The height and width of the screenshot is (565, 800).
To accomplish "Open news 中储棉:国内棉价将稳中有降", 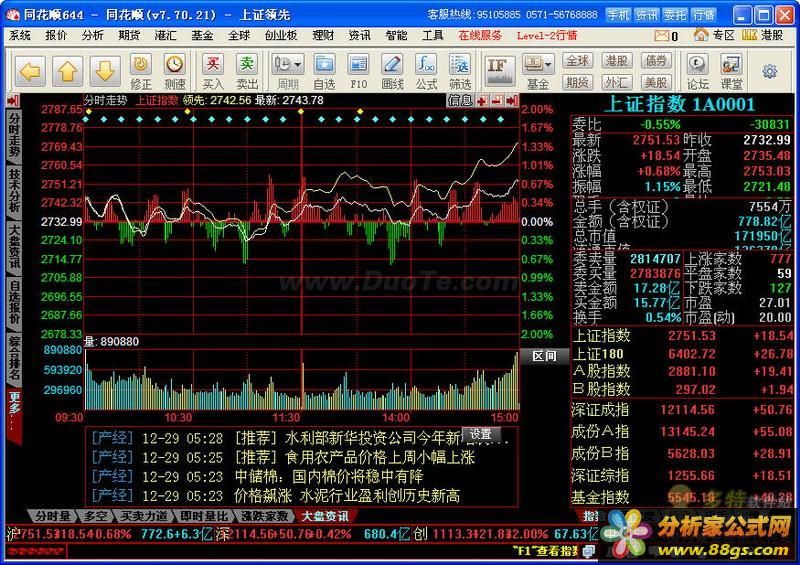I will click(329, 476).
